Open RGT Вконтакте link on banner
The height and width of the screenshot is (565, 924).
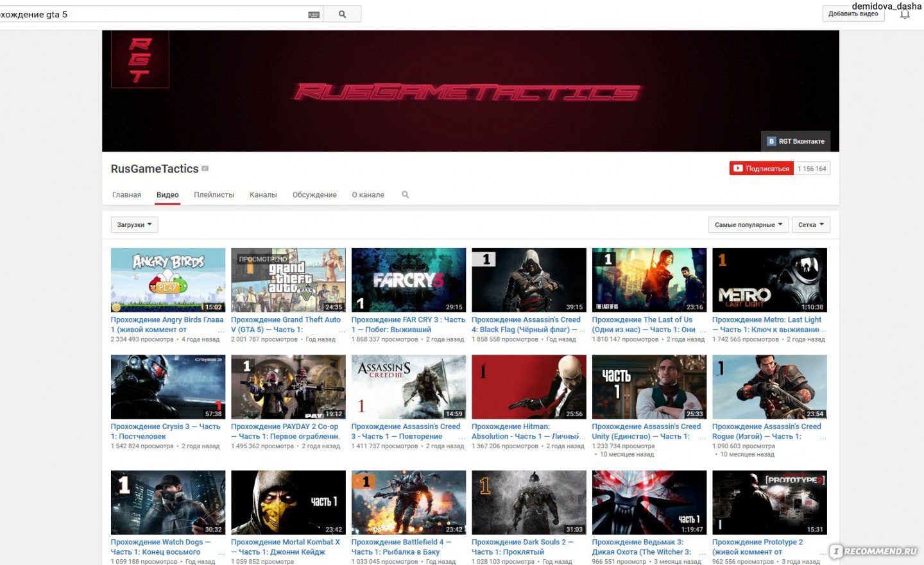[x=796, y=141]
